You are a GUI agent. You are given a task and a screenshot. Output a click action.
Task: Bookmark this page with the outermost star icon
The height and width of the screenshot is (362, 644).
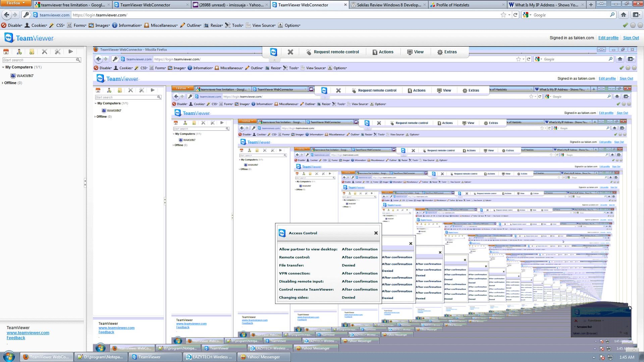[x=503, y=15]
